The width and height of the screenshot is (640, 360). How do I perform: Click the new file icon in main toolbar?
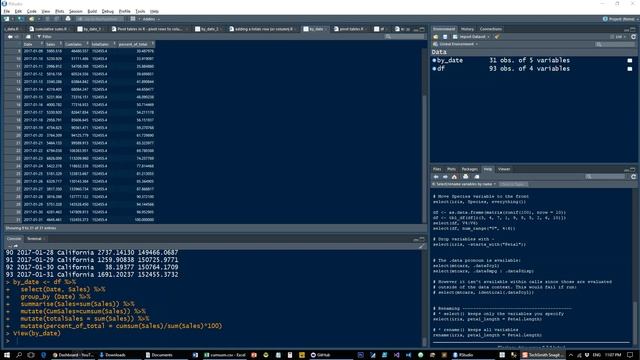[7, 19]
